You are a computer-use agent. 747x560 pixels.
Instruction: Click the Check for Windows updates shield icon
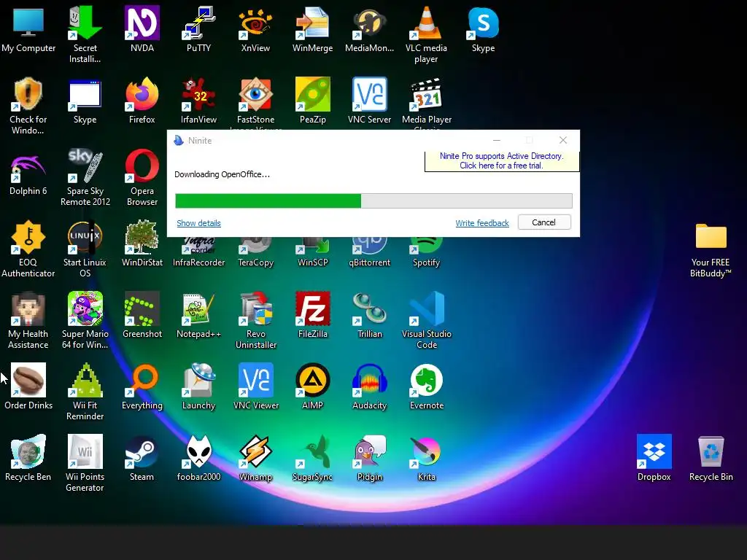pyautogui.click(x=28, y=94)
